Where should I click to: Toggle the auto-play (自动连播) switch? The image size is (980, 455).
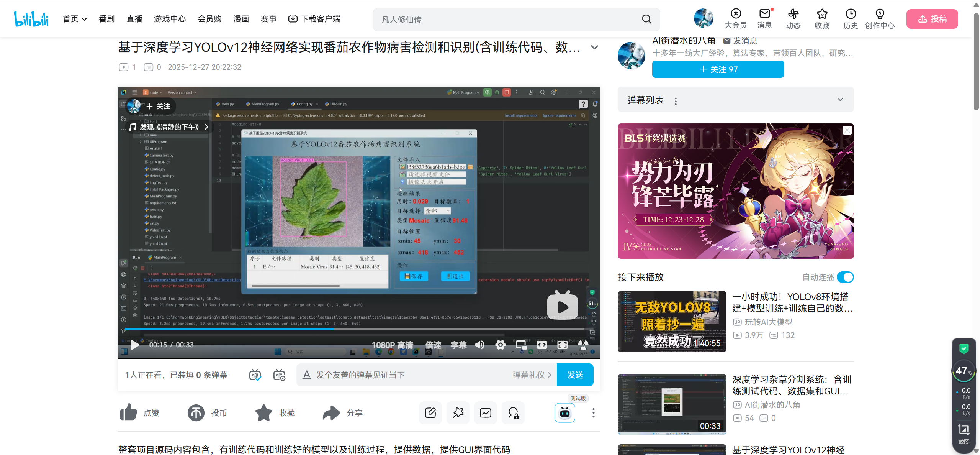coord(845,277)
